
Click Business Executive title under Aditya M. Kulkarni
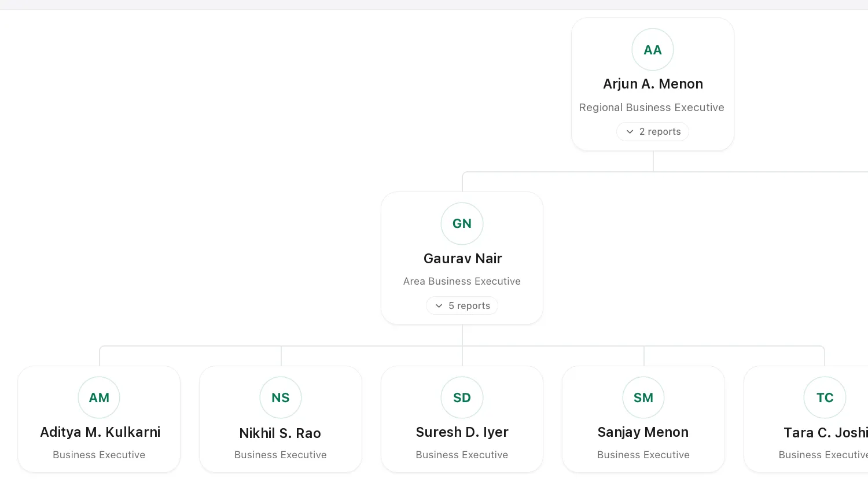[99, 455]
